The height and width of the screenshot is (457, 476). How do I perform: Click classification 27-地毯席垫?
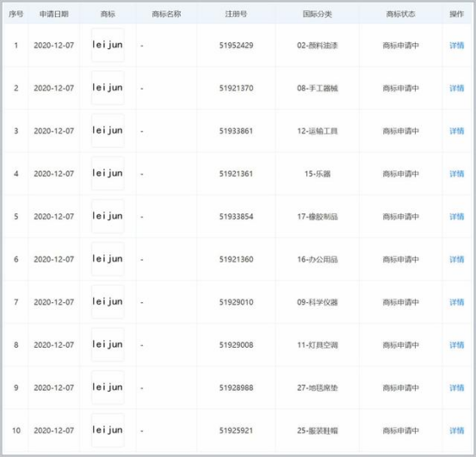318,388
